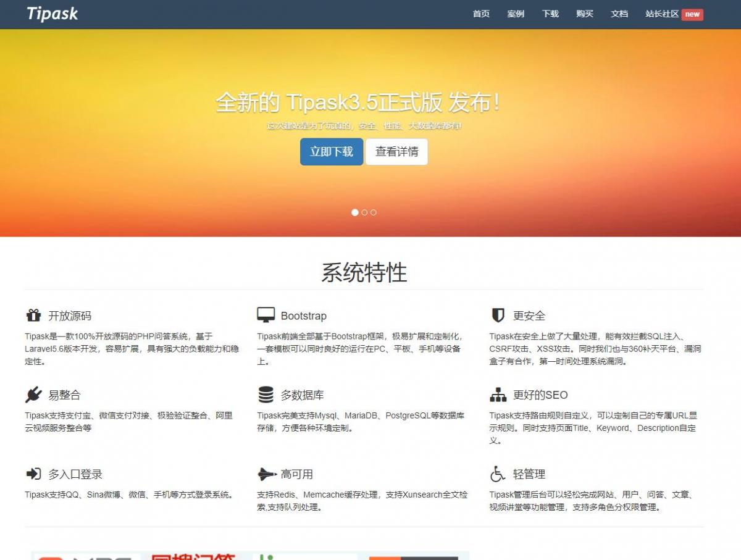The width and height of the screenshot is (741, 560).
Task: Click the shield icon beside 更安全
Action: click(498, 316)
